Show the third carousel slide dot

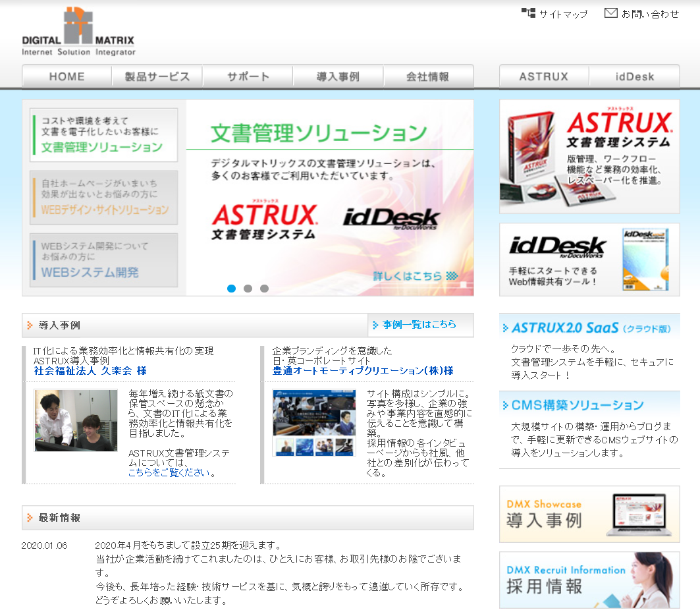[264, 289]
